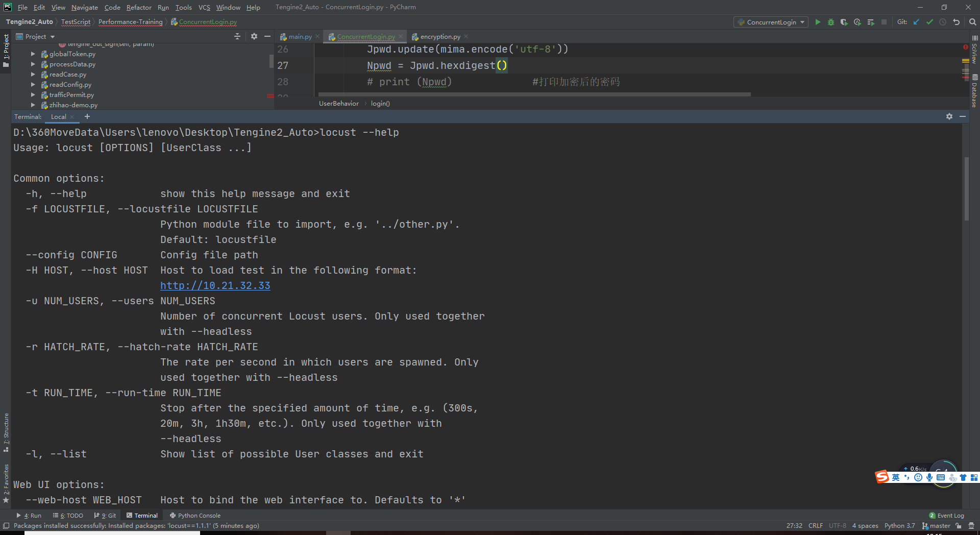
Task: Click the read-only lock icon in status bar
Action: (959, 526)
